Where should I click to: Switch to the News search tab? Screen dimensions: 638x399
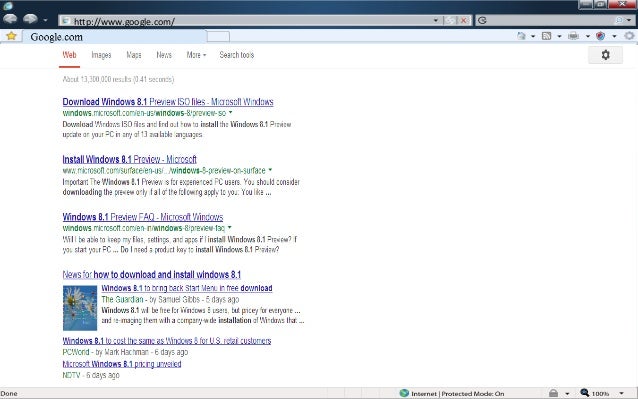164,55
